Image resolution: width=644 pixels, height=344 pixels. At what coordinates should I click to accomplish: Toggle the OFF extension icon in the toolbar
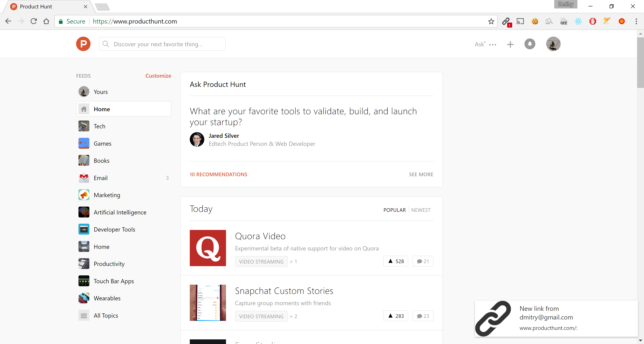(563, 22)
